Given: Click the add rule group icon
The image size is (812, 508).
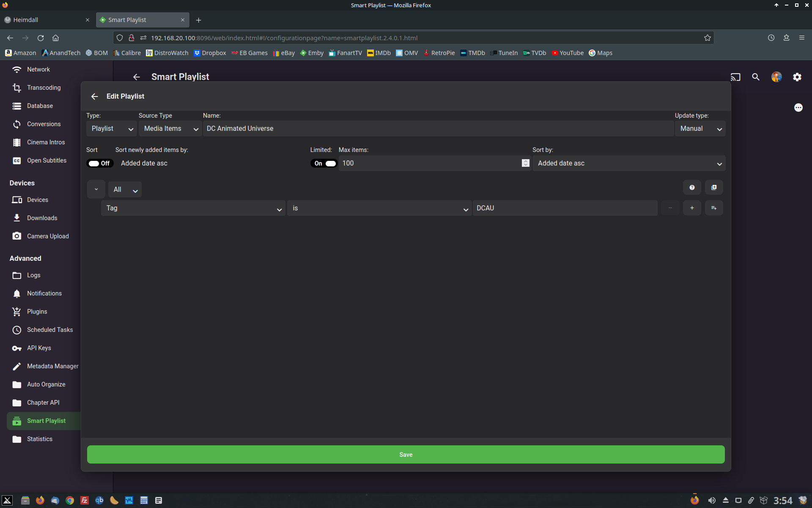Looking at the screenshot, I should point(714,188).
